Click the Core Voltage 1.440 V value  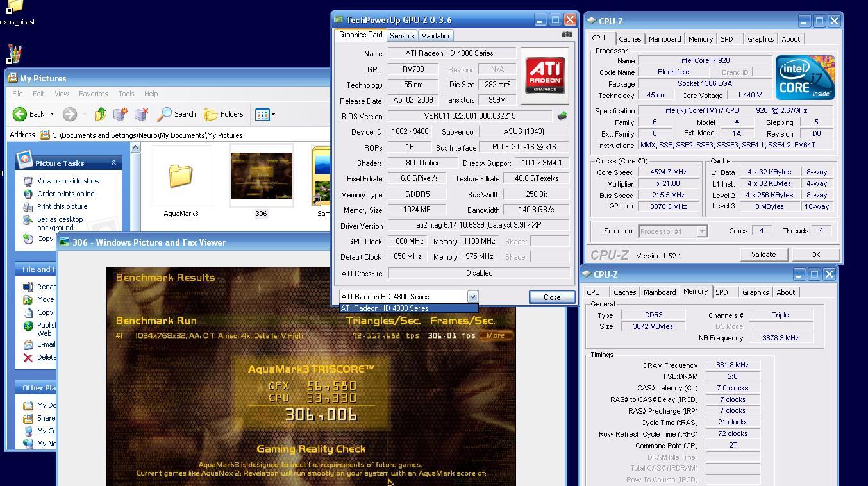point(749,96)
